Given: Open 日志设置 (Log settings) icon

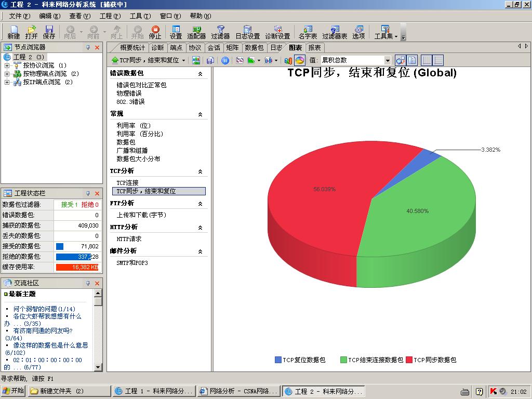Looking at the screenshot, I should click(247, 32).
